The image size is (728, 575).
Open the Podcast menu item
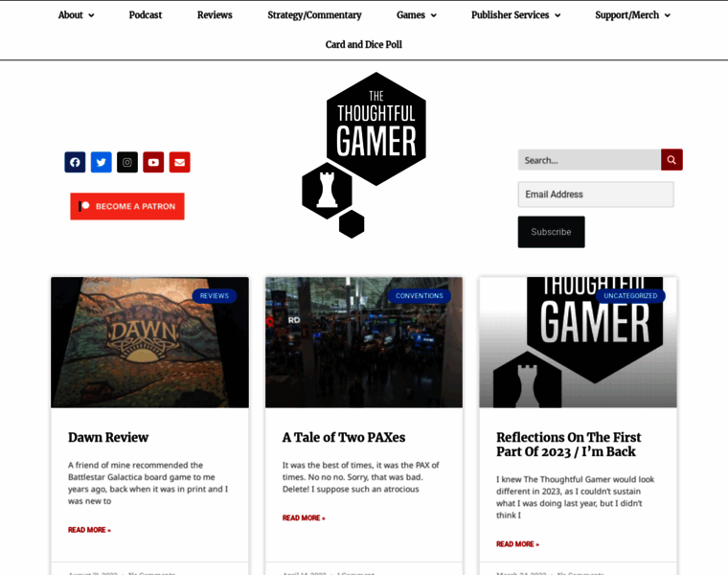coord(146,15)
